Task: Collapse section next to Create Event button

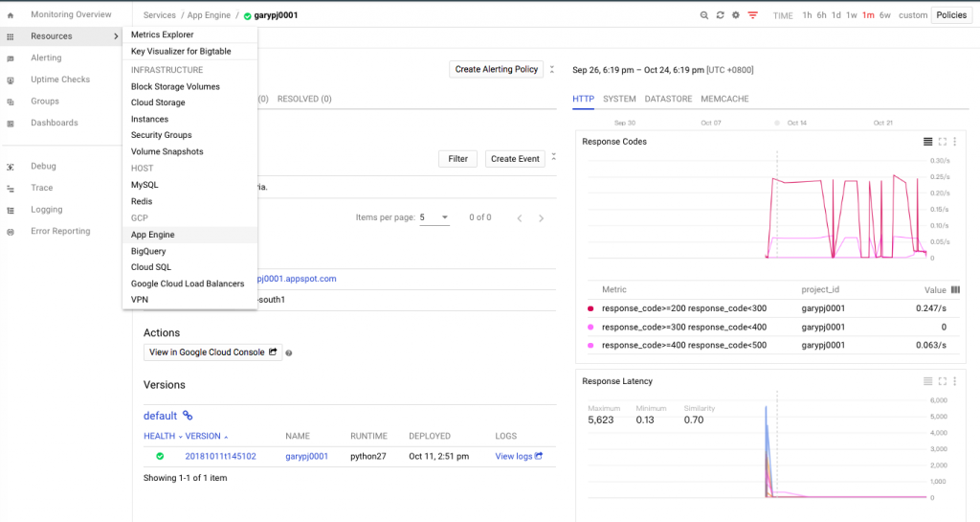Action: pos(552,159)
